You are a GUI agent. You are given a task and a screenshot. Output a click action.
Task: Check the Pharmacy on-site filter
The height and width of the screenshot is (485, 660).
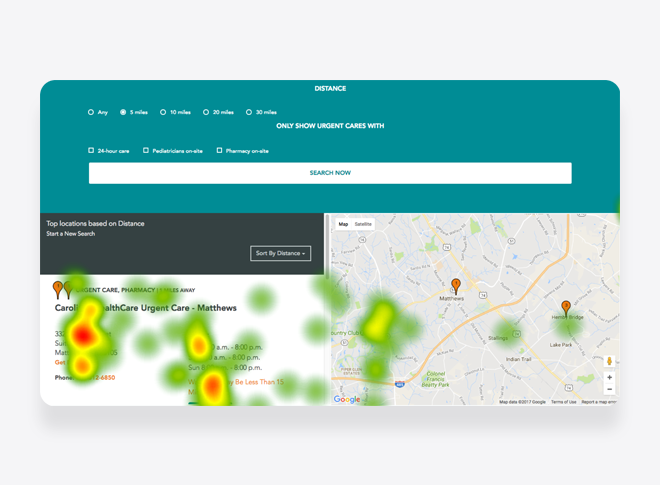[x=219, y=150]
